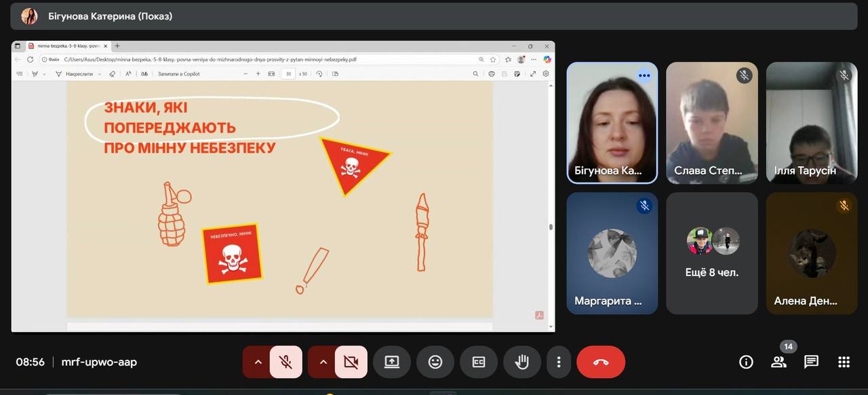Click the 'Ещё 8 чел.' participants tile

(712, 253)
